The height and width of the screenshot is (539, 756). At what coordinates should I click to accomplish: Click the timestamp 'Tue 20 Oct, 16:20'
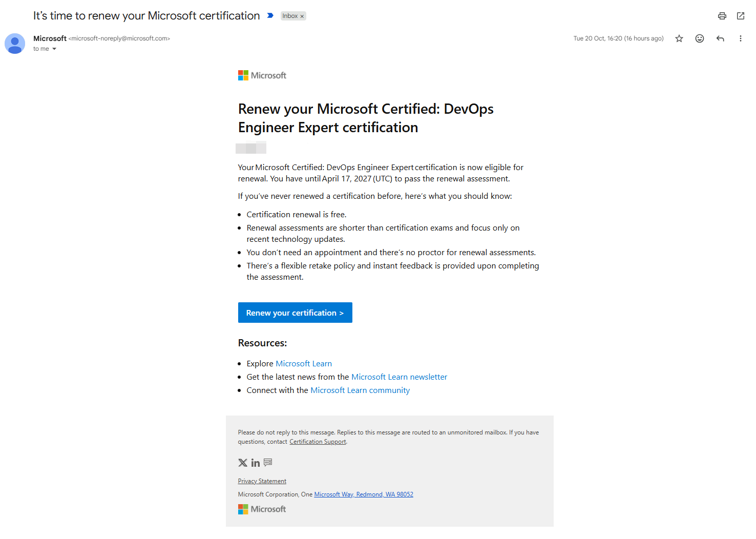click(x=598, y=38)
